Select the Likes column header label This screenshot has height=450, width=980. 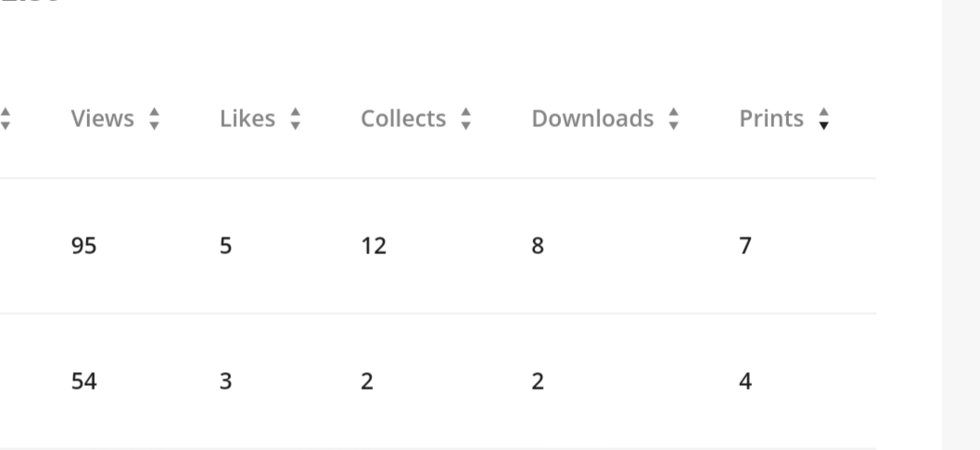click(248, 118)
